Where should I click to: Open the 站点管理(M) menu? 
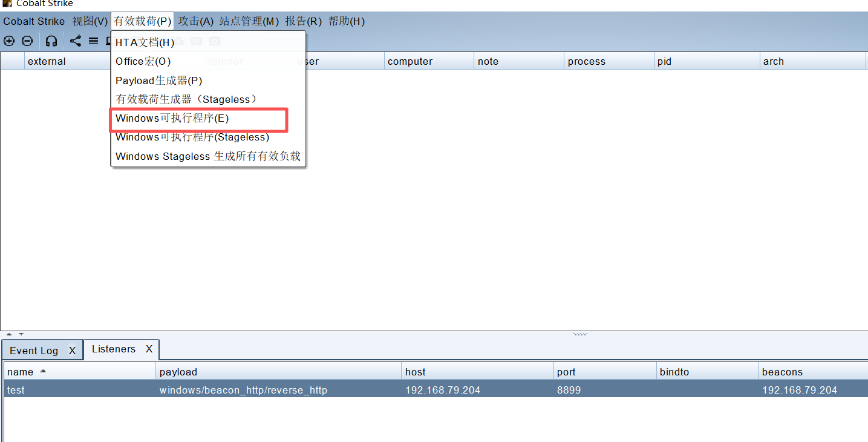point(249,21)
